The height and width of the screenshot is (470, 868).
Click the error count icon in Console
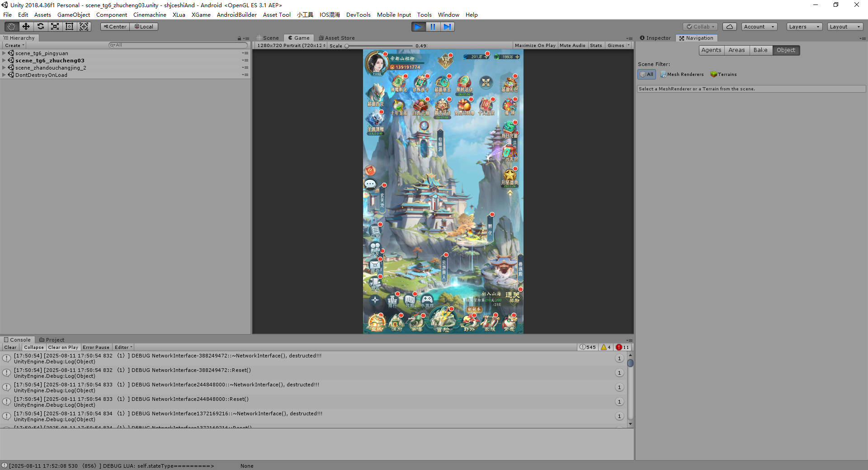point(623,347)
